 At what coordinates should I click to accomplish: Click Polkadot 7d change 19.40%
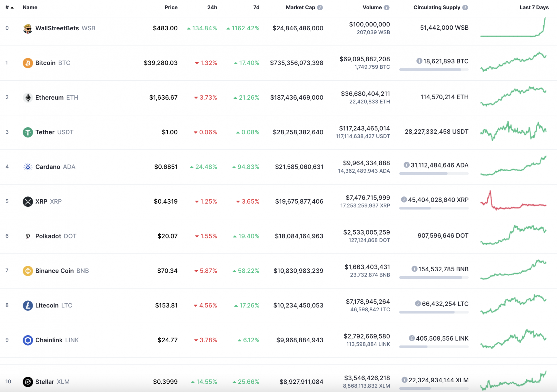click(246, 236)
